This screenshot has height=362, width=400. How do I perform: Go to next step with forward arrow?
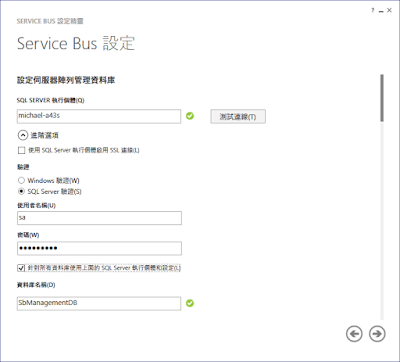(x=377, y=334)
